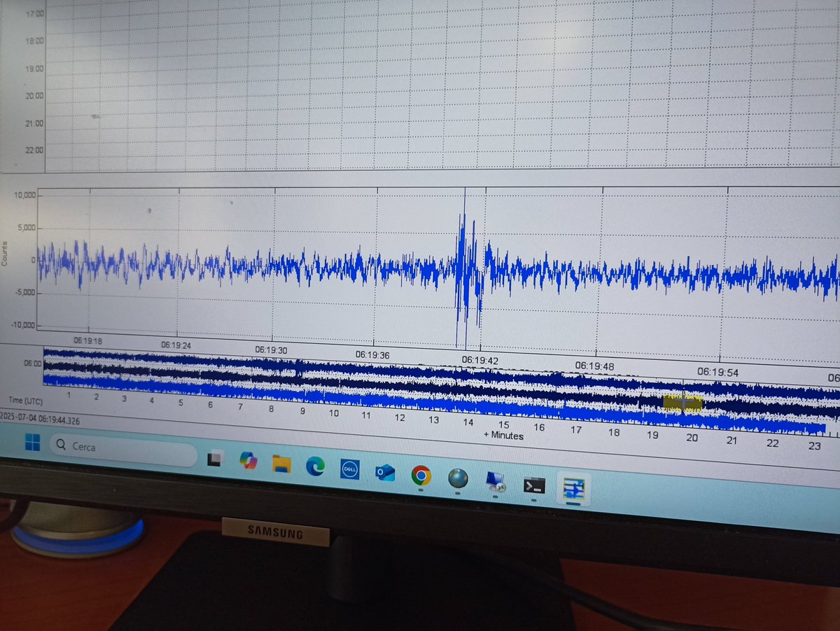Launch Microsoft Edge from the taskbar
Image resolution: width=840 pixels, height=631 pixels.
315,466
